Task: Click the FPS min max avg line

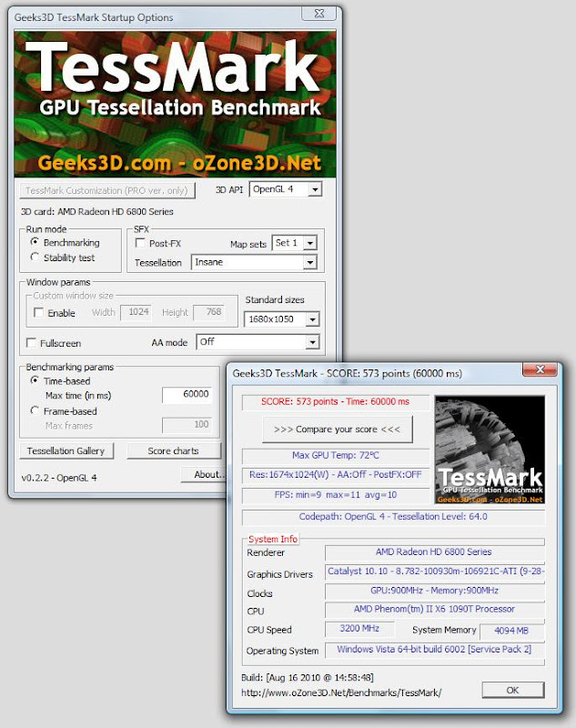Action: 336,495
